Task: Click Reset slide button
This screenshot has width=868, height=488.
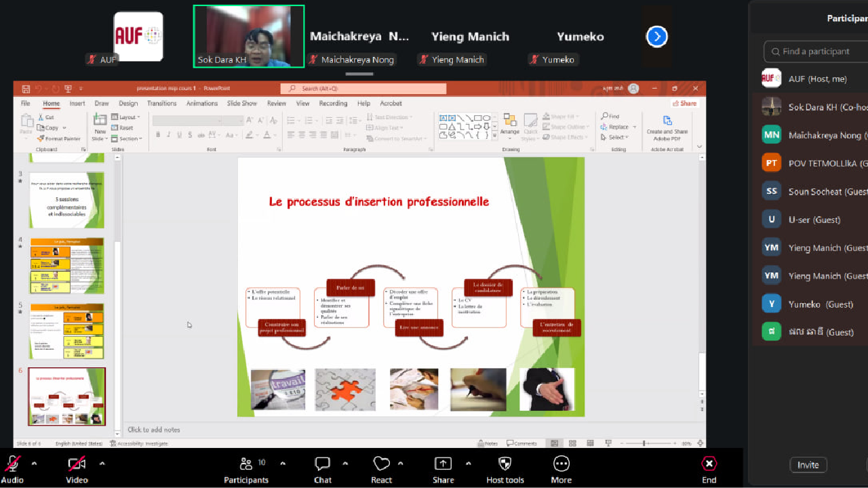Action: [x=122, y=127]
